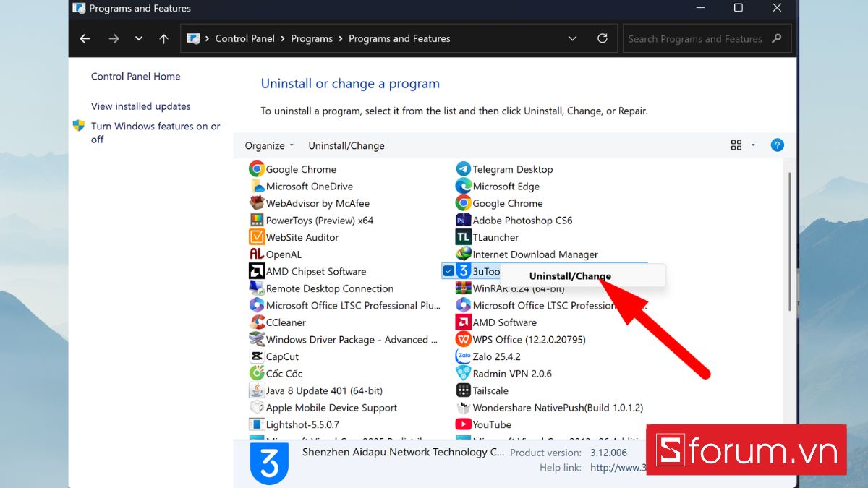Click the CCleaner icon
The image size is (868, 488).
pos(256,322)
